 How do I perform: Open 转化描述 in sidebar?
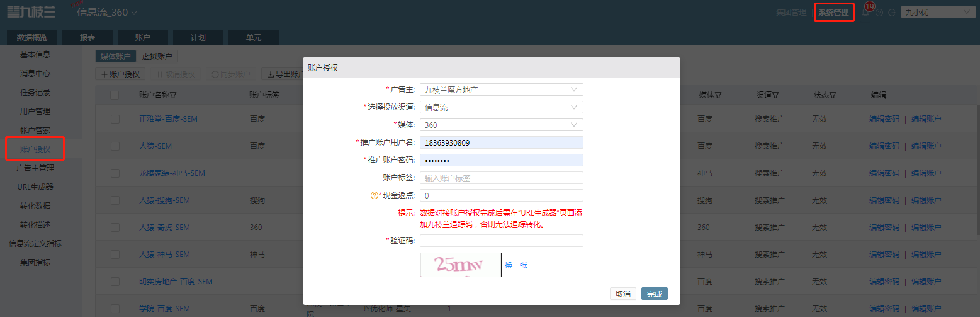click(x=35, y=224)
